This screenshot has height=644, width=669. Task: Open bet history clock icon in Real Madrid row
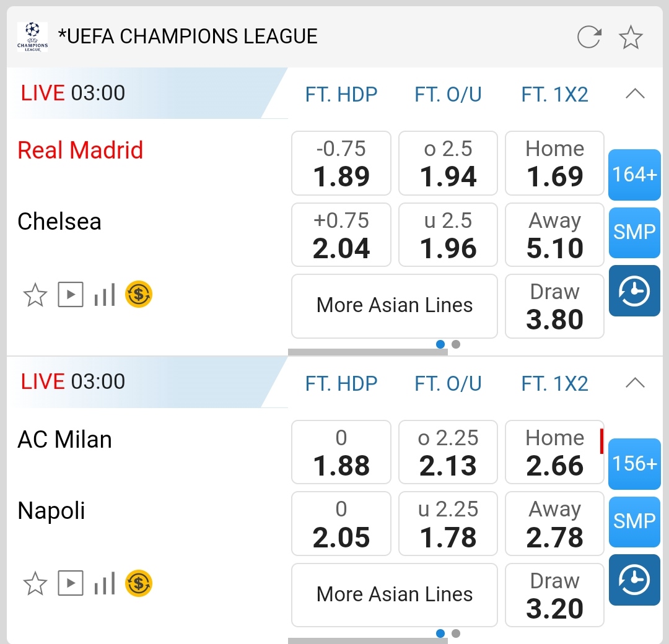point(634,291)
